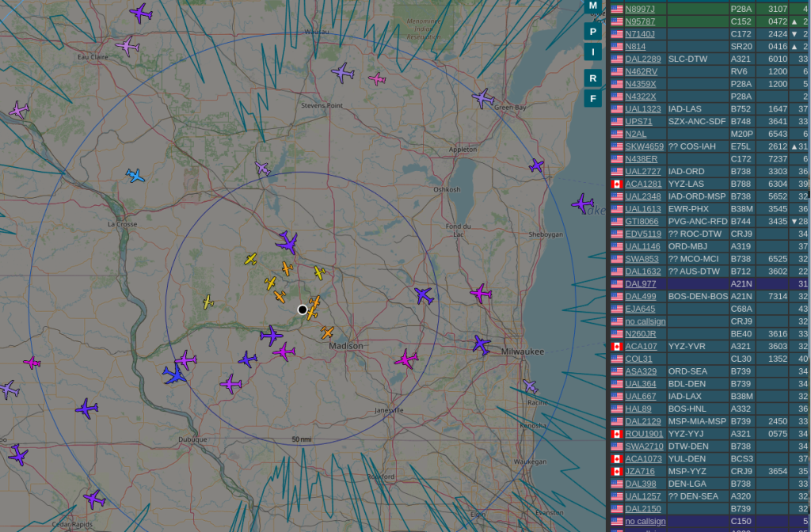
Task: Select the UAL1323 flight link
Action: click(x=643, y=109)
